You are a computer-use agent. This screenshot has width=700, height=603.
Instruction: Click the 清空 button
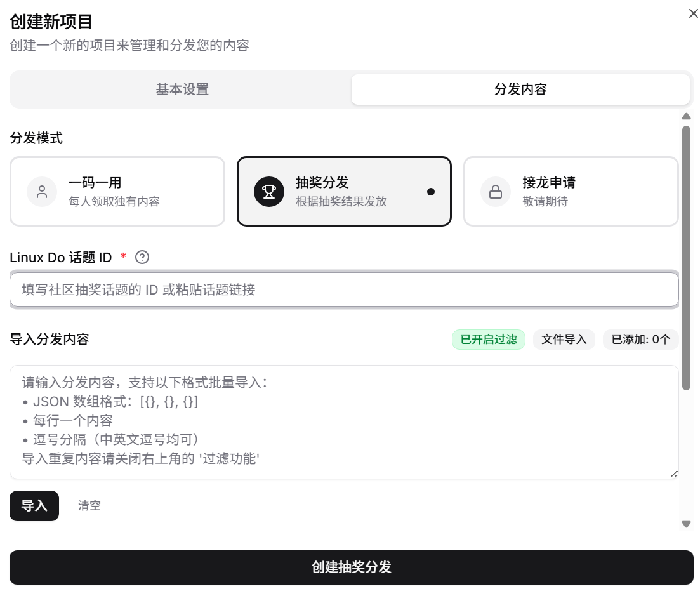(89, 506)
